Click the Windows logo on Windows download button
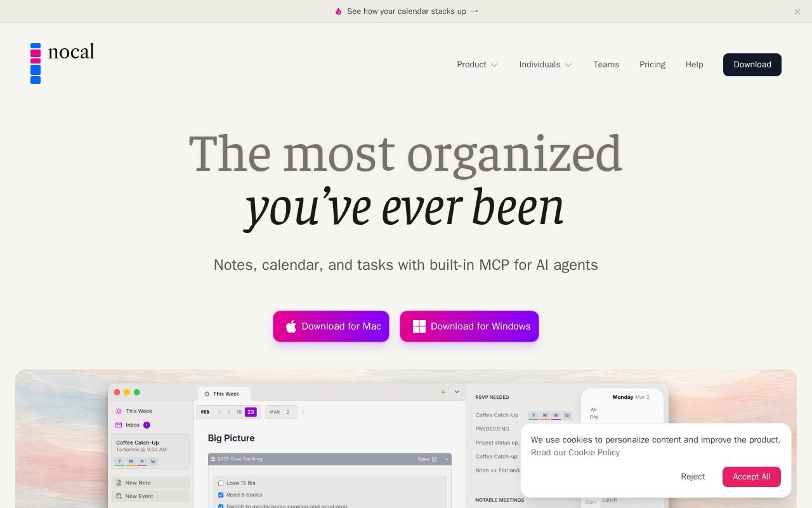Screen dimensions: 812x508 click(x=419, y=326)
